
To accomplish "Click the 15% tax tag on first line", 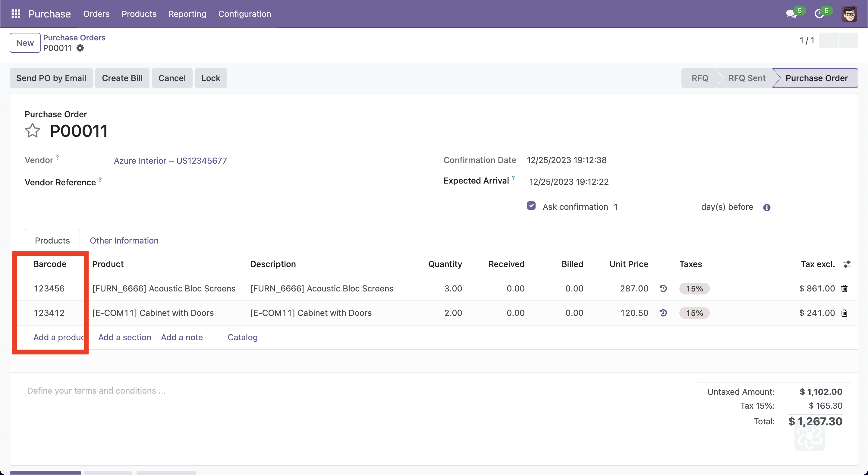I will pyautogui.click(x=694, y=289).
